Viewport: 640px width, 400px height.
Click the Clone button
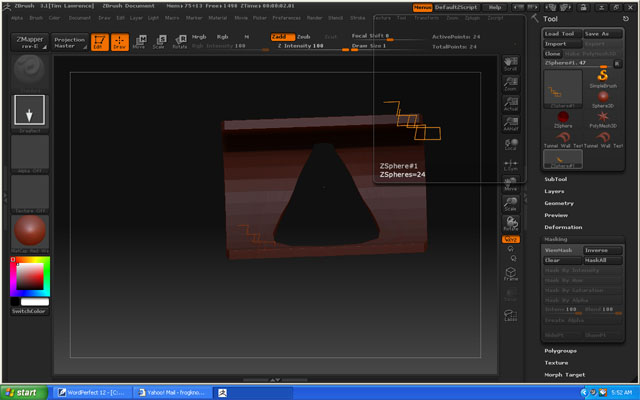[x=552, y=54]
